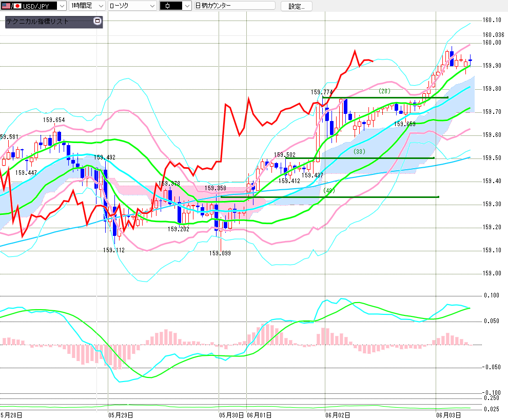The height and width of the screenshot is (420, 508).
Task: Click the 159.774 high price label
Action: pos(321,92)
